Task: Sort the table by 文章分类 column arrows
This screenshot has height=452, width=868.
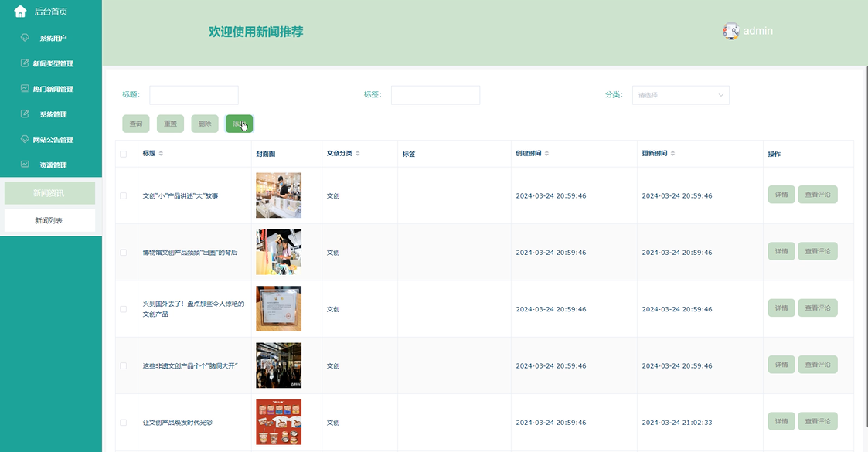Action: 358,153
